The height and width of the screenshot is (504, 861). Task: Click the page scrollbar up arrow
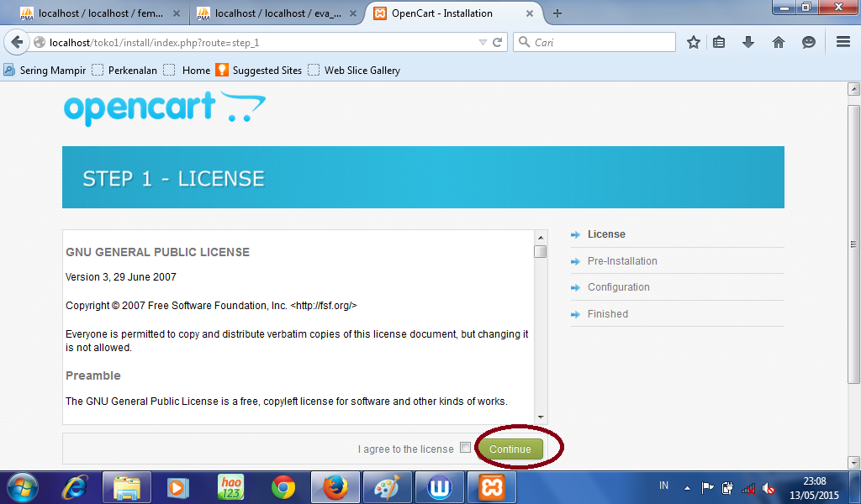[853, 89]
